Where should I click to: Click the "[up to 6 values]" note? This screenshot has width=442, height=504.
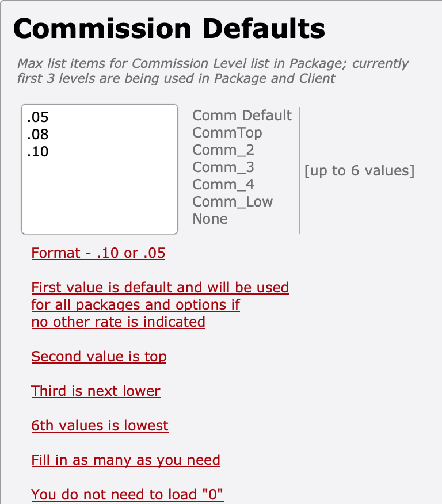pyautogui.click(x=359, y=171)
